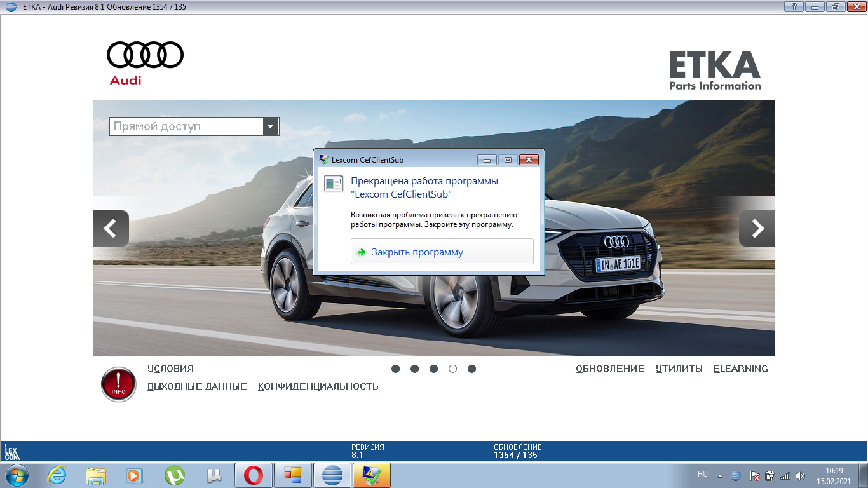Minimize the Lexcom CefClientSub dialog

(x=487, y=160)
